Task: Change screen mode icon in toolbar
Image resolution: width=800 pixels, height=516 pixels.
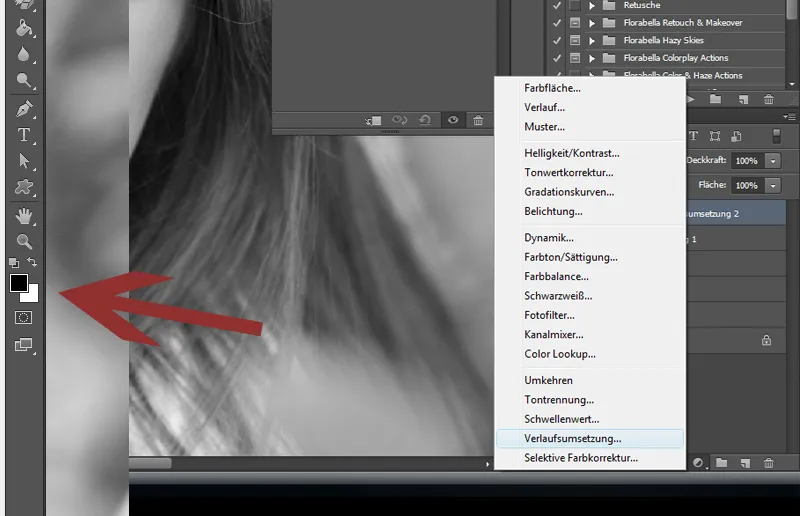Action: [23, 345]
